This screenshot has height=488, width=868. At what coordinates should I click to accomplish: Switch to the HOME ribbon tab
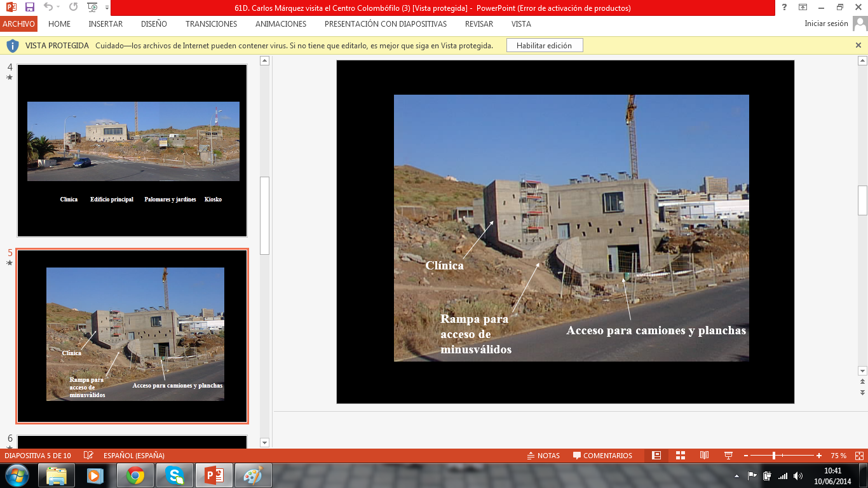pos(59,24)
